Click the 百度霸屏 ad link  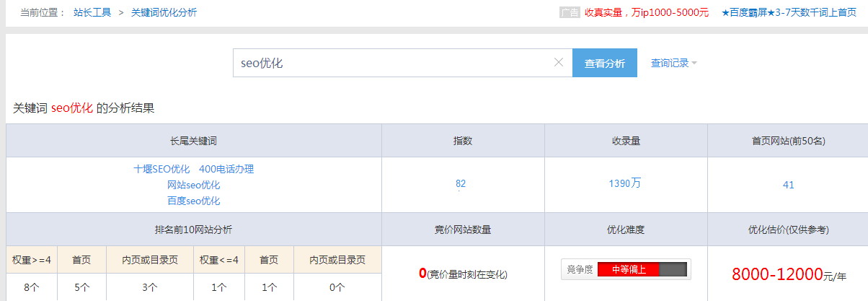(789, 12)
